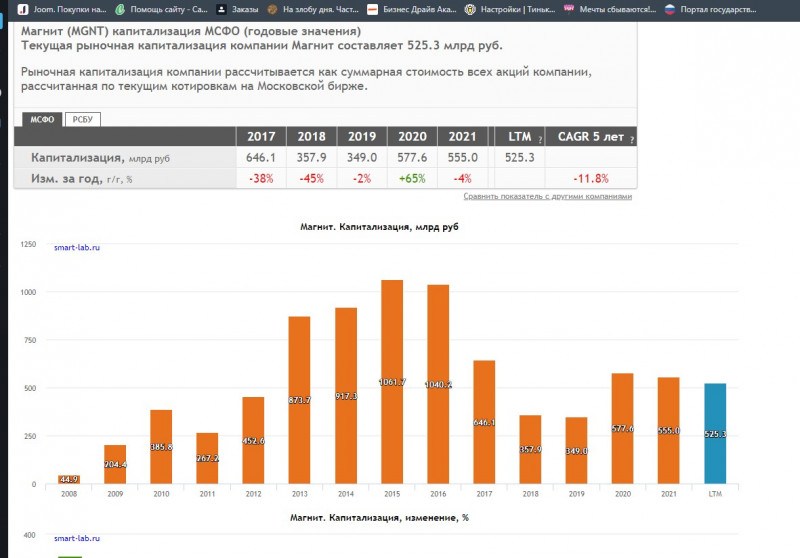The width and height of the screenshot is (800, 558).
Task: Click chart title 'Магнит. Капитализация, млрд руб'
Action: coord(379,226)
